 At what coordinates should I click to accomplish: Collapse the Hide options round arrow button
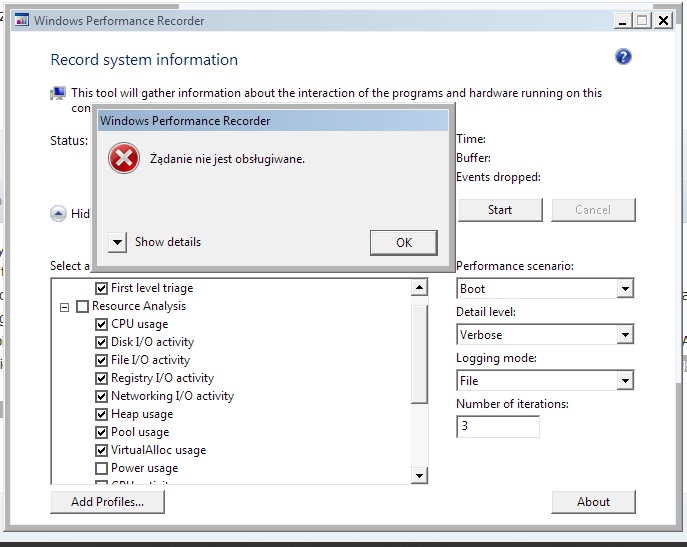[58, 214]
